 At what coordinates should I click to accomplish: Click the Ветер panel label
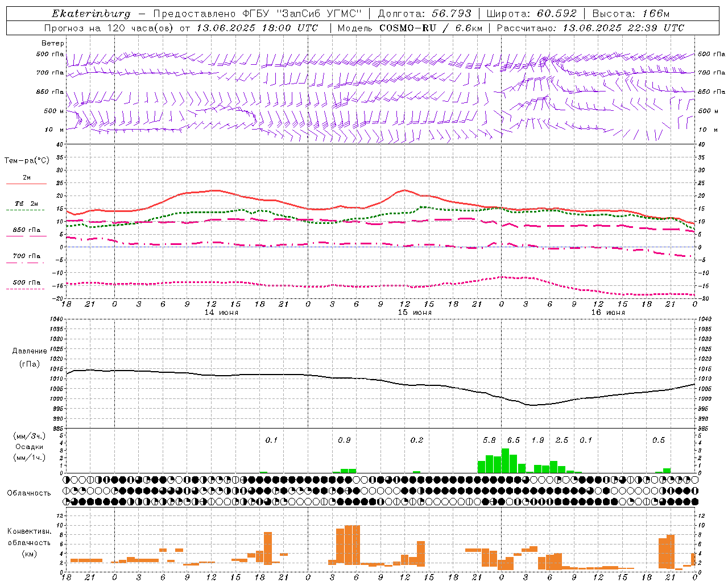coord(53,43)
